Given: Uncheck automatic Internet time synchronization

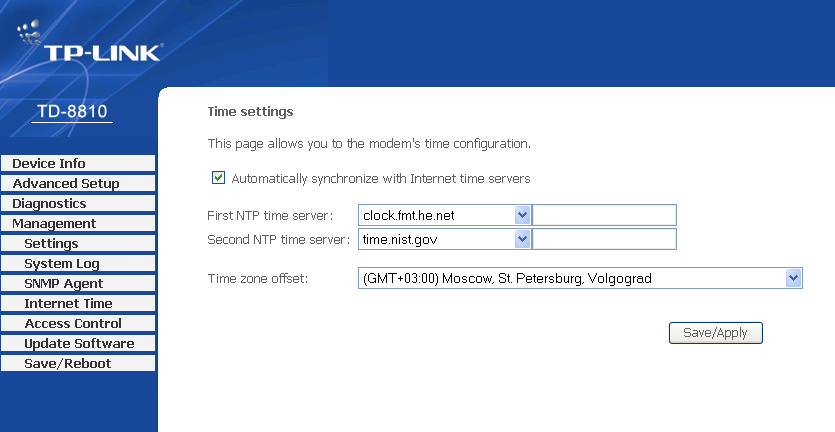Looking at the screenshot, I should 218,178.
